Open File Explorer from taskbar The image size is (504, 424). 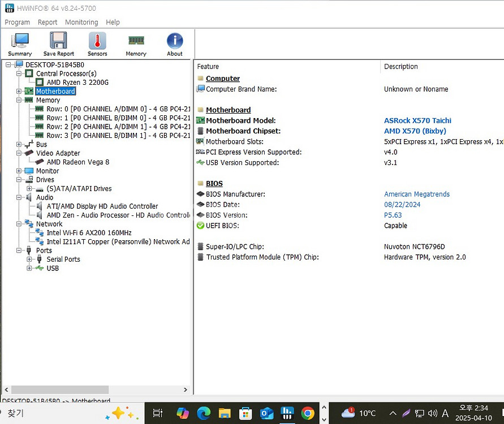coord(225,413)
